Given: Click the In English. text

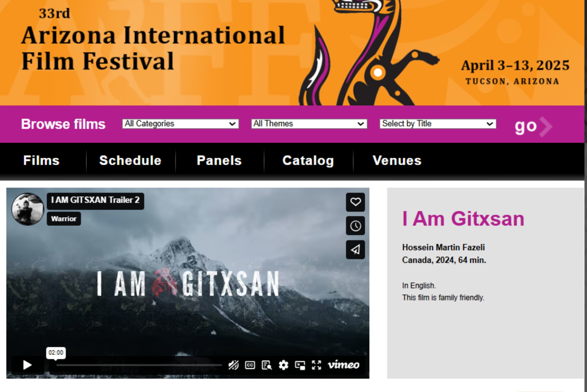Looking at the screenshot, I should point(419,285).
